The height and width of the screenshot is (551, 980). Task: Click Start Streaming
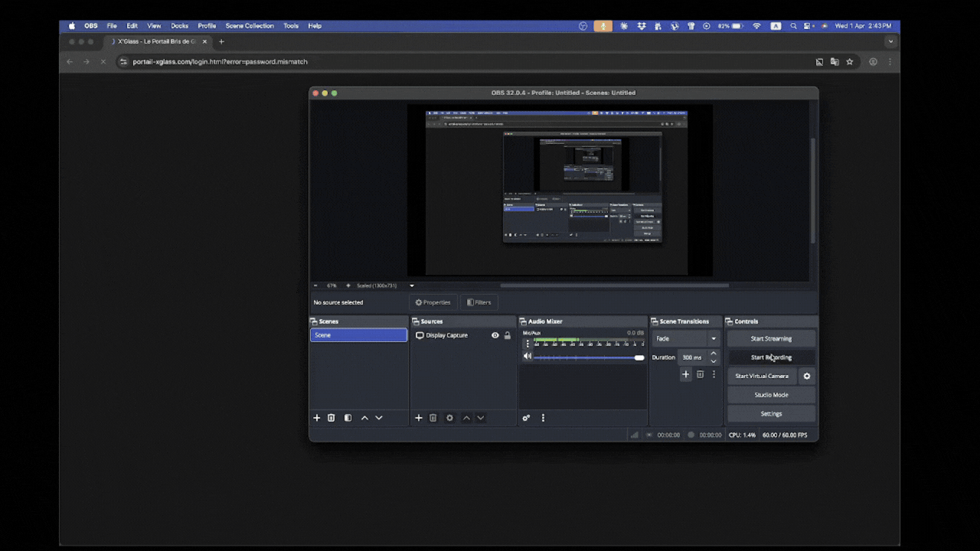click(771, 338)
